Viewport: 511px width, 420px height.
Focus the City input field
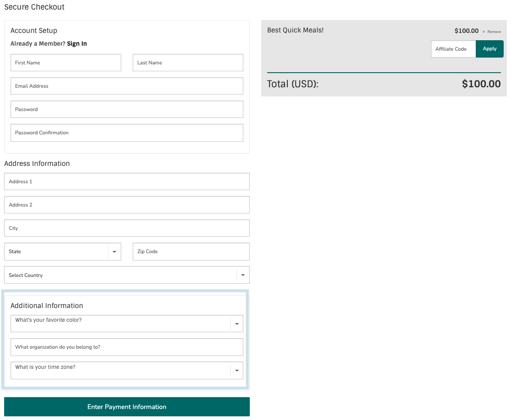click(x=127, y=228)
